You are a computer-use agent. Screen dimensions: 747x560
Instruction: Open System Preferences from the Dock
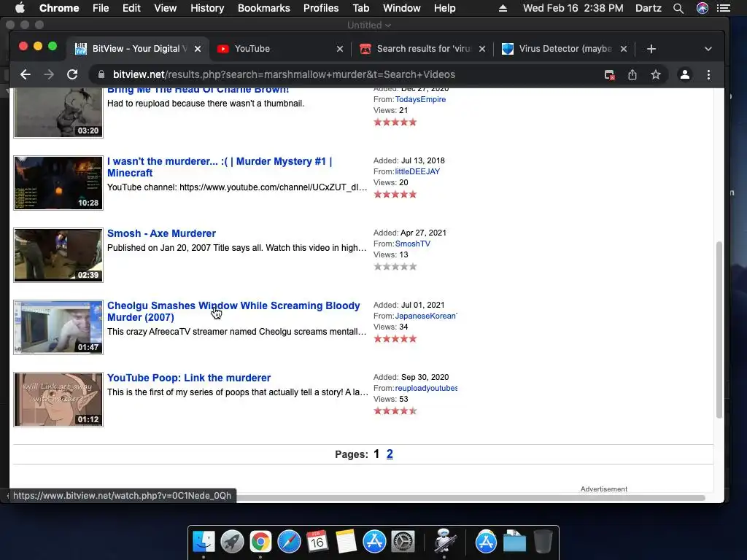[x=403, y=542]
